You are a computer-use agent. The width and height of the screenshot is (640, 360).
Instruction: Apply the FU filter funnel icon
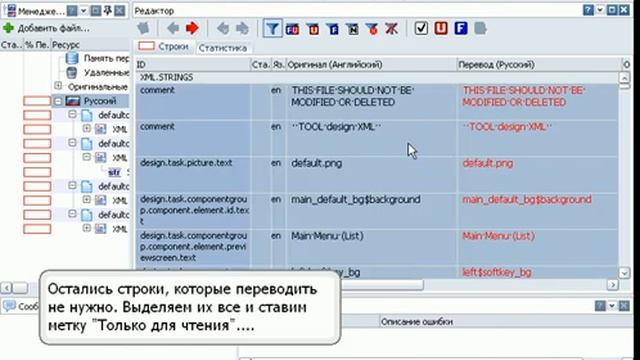tap(293, 29)
